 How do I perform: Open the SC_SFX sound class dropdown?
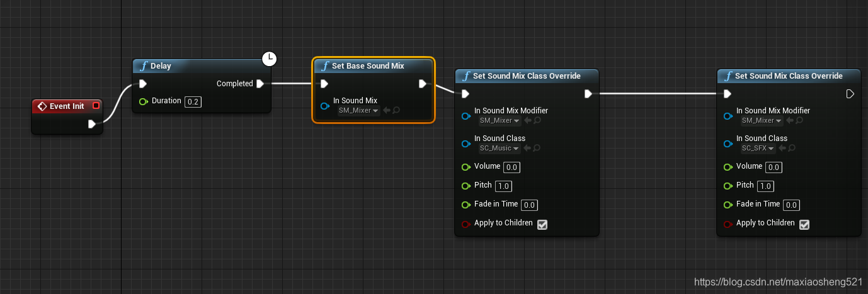click(x=758, y=149)
